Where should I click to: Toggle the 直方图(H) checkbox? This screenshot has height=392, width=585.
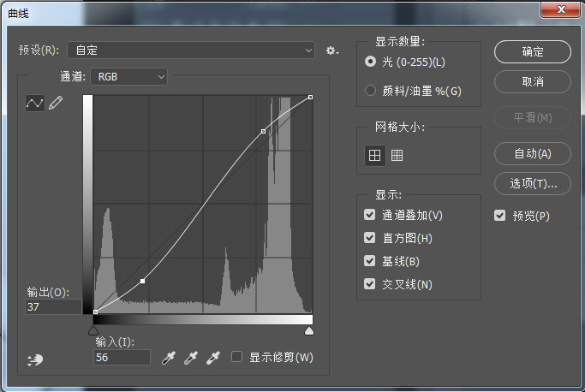[x=369, y=238]
